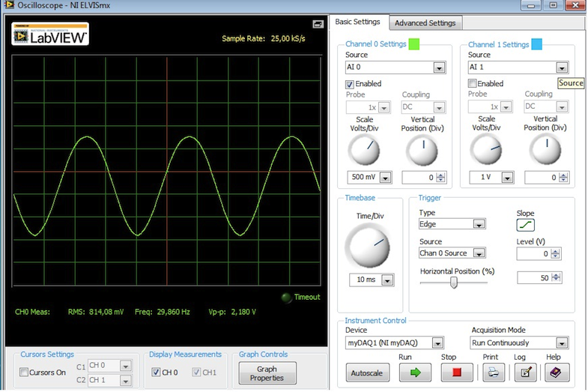Screen dimensions: 588x392
Task: Enable Channel 1 with its Enabled checkbox
Action: click(473, 84)
